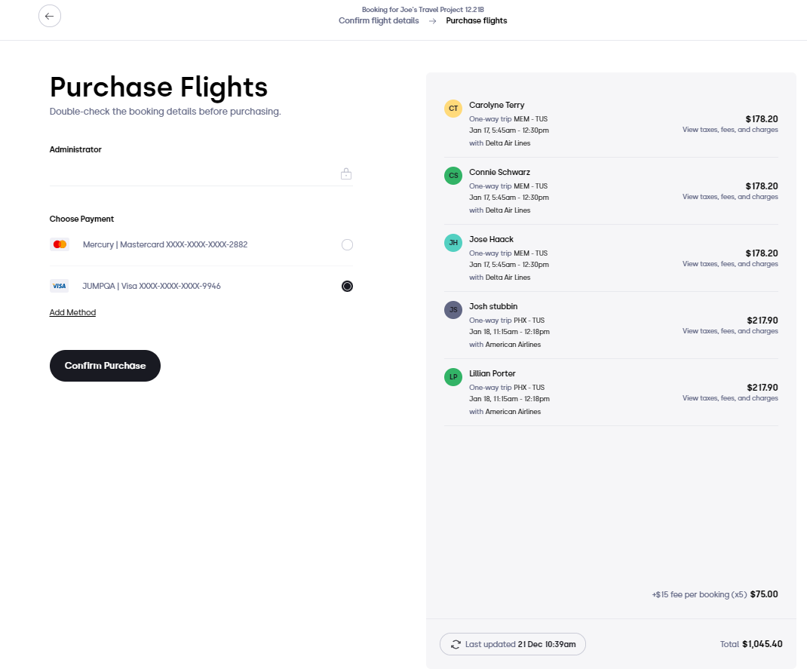Click the JS avatar for Josh stubbin
This screenshot has width=807, height=672.
[453, 310]
